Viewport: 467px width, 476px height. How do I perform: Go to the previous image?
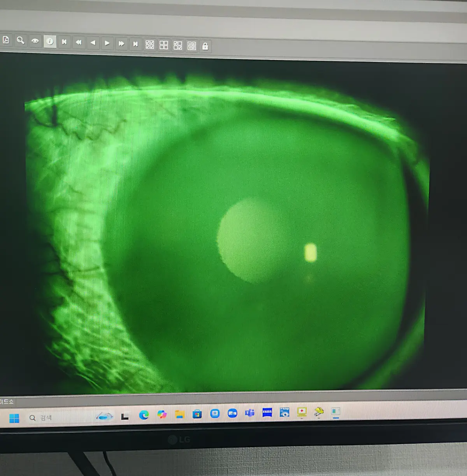[93, 42]
